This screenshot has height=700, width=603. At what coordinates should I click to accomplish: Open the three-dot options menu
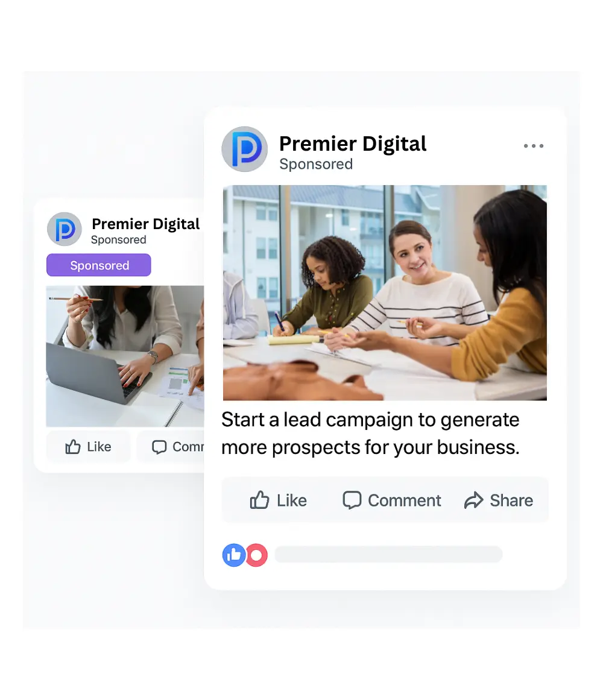(x=534, y=146)
